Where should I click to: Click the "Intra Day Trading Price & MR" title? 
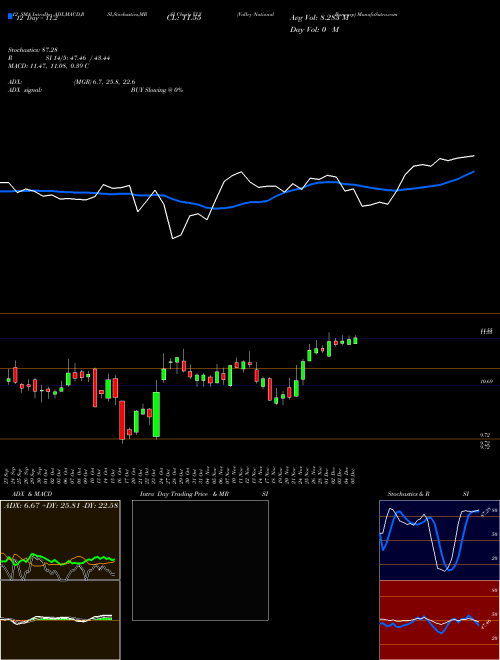click(184, 494)
